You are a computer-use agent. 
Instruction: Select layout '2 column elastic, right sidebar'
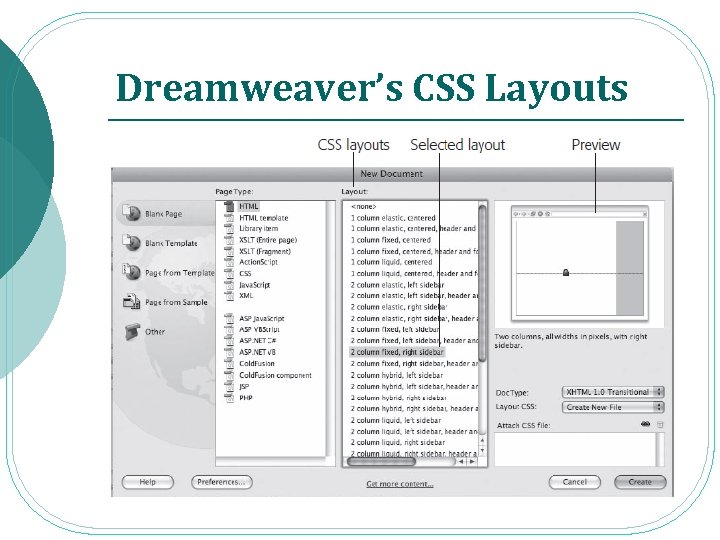point(399,307)
